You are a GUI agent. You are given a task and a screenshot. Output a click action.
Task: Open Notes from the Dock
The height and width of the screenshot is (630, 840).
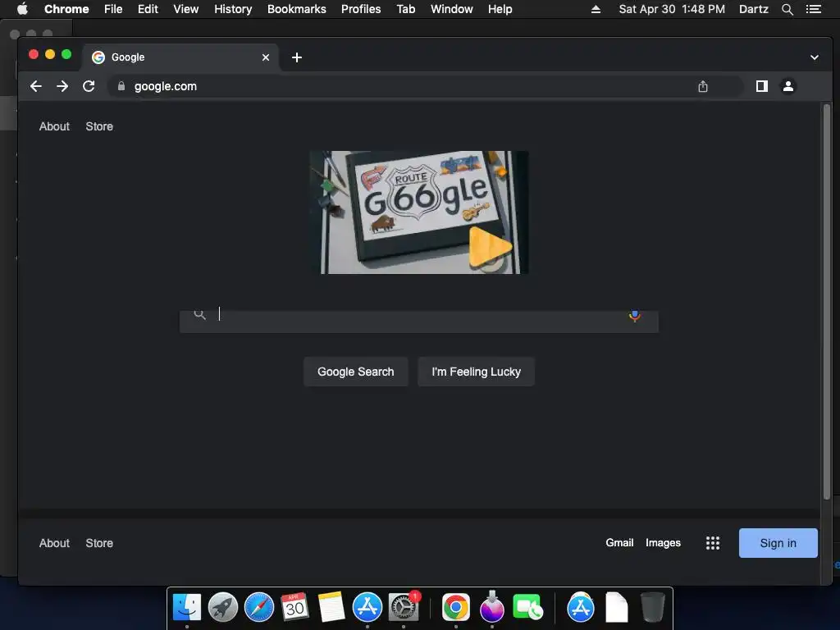tap(331, 608)
